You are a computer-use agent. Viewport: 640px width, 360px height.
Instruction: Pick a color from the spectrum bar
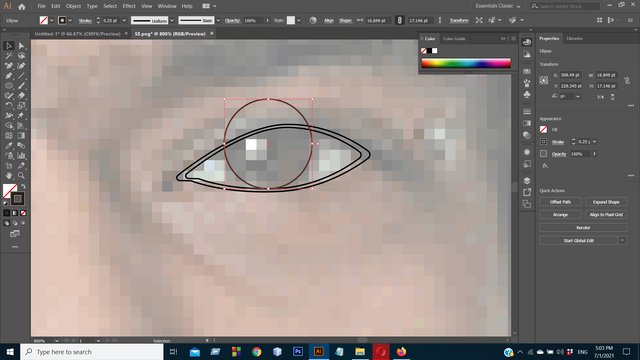click(466, 63)
